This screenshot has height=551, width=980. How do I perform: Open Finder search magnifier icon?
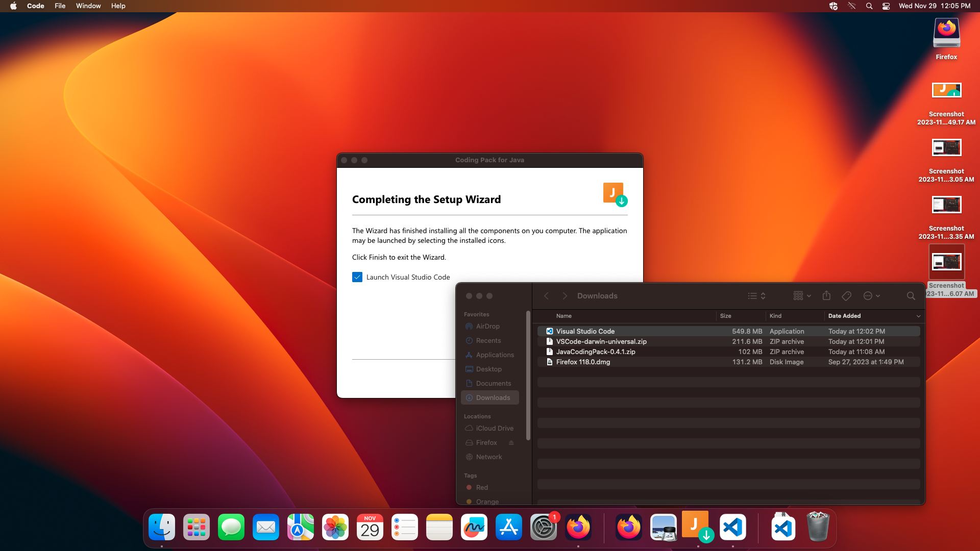(911, 296)
